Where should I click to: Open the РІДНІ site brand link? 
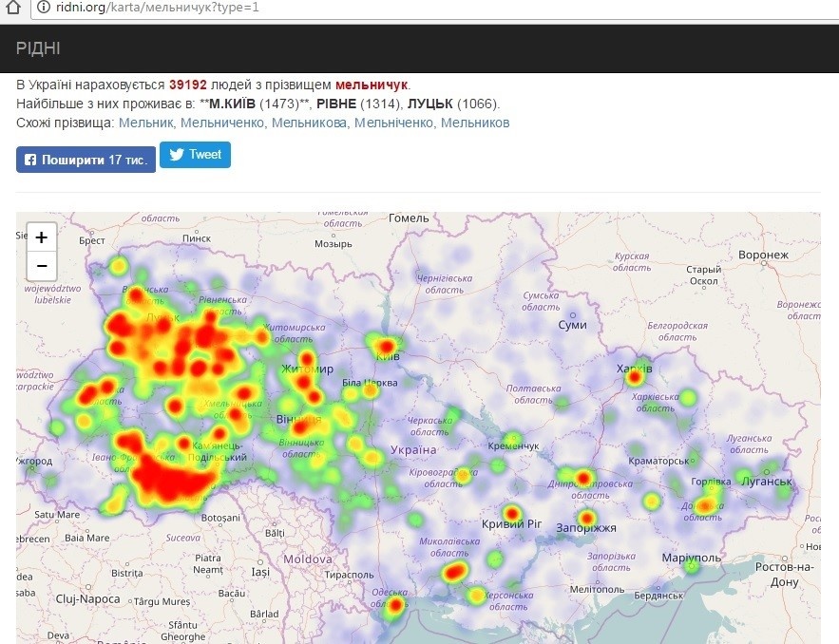pos(38,48)
